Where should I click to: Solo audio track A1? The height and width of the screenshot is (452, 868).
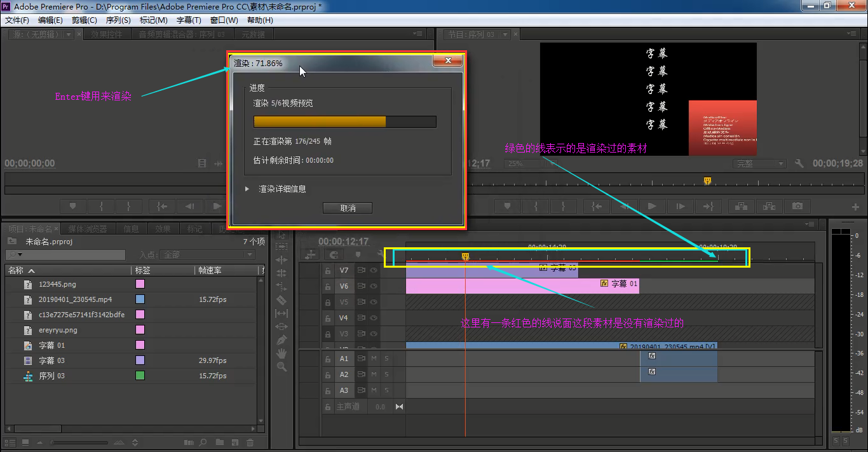(386, 359)
